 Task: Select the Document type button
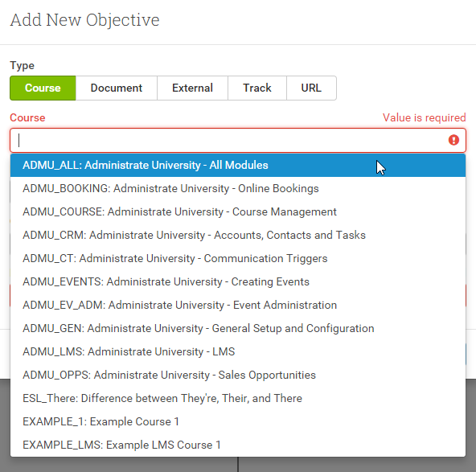(117, 88)
